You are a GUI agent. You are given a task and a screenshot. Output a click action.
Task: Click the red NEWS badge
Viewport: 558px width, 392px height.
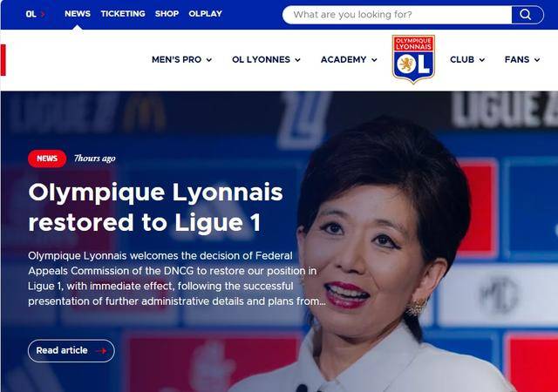(47, 159)
